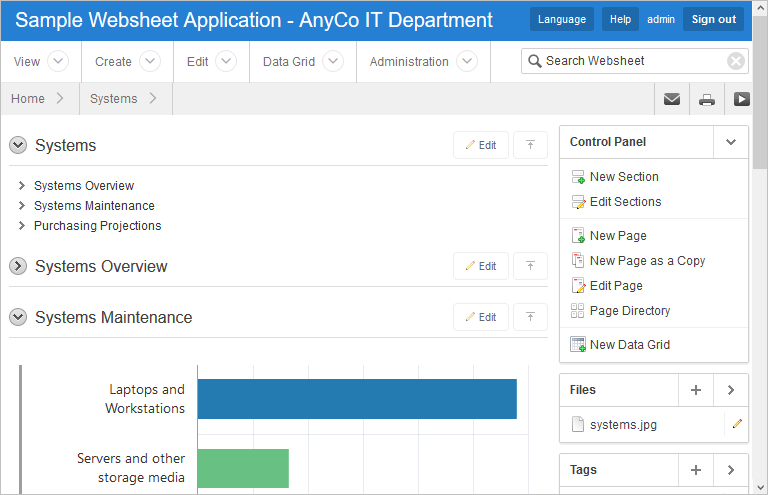Click the printer icon
Image resolution: width=768 pixels, height=495 pixels.
point(707,99)
